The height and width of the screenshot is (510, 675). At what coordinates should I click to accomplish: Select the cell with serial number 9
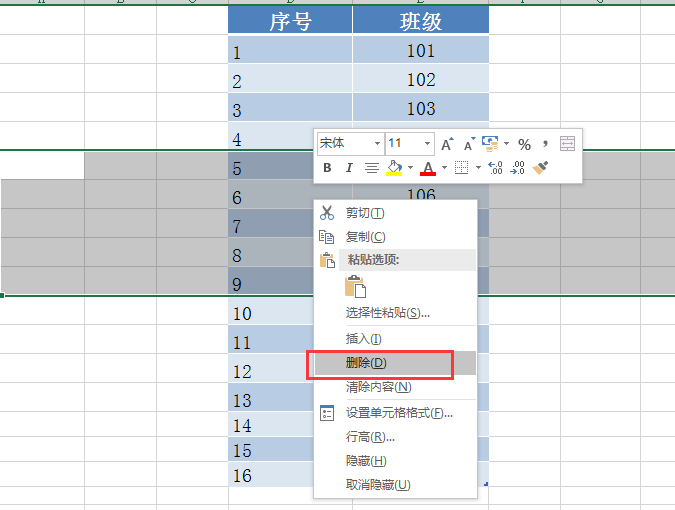point(271,281)
